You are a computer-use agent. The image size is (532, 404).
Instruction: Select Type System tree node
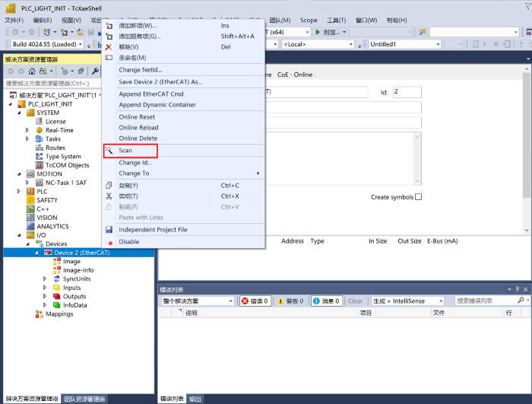tap(63, 157)
